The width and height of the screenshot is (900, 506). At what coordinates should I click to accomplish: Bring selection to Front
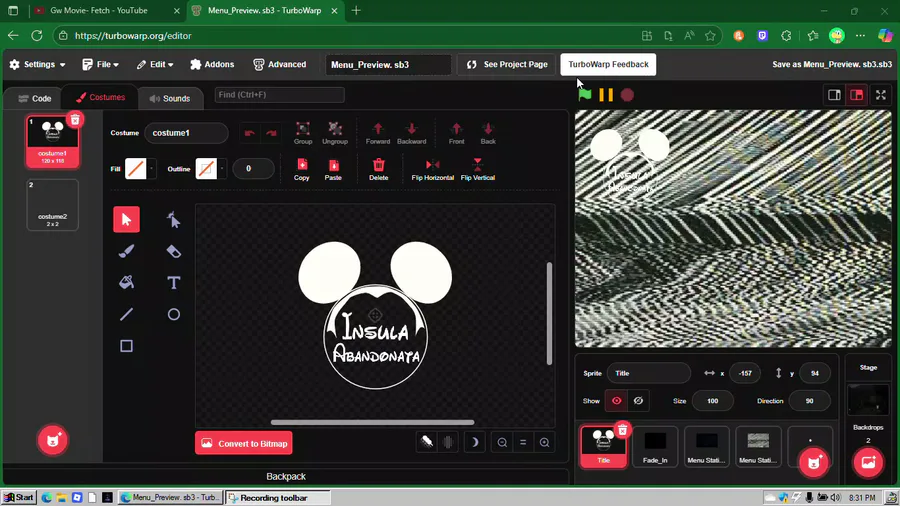(x=456, y=133)
